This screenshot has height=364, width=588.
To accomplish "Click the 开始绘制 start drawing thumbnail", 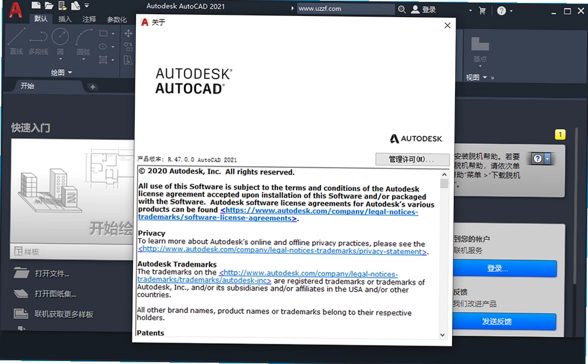I will coord(72,191).
